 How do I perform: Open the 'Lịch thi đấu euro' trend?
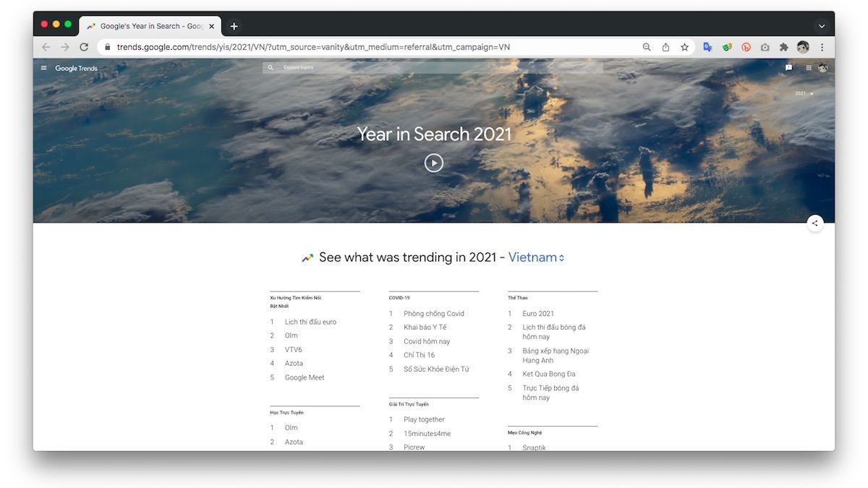tap(310, 322)
